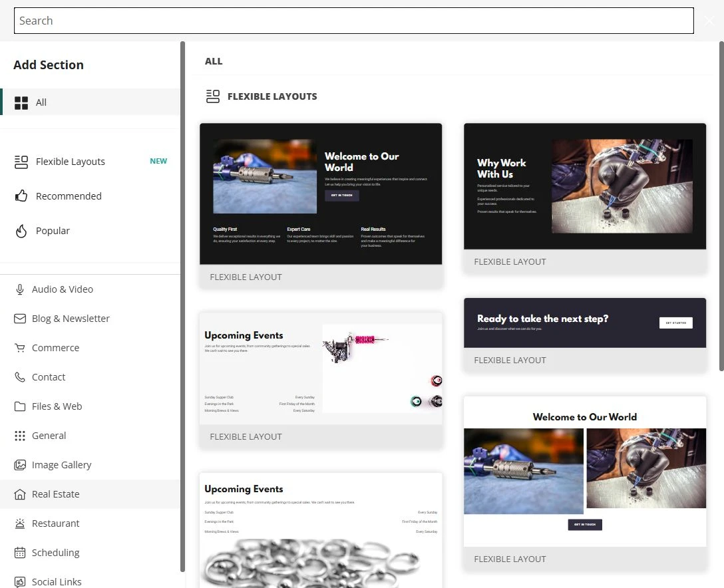
Task: Close the Add Section dialog
Action: [709, 21]
